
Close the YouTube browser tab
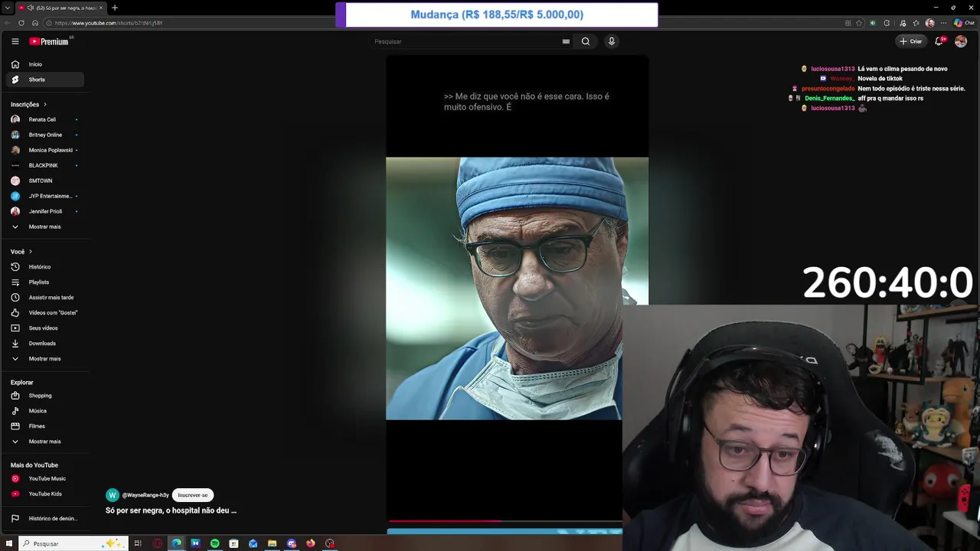click(x=100, y=8)
